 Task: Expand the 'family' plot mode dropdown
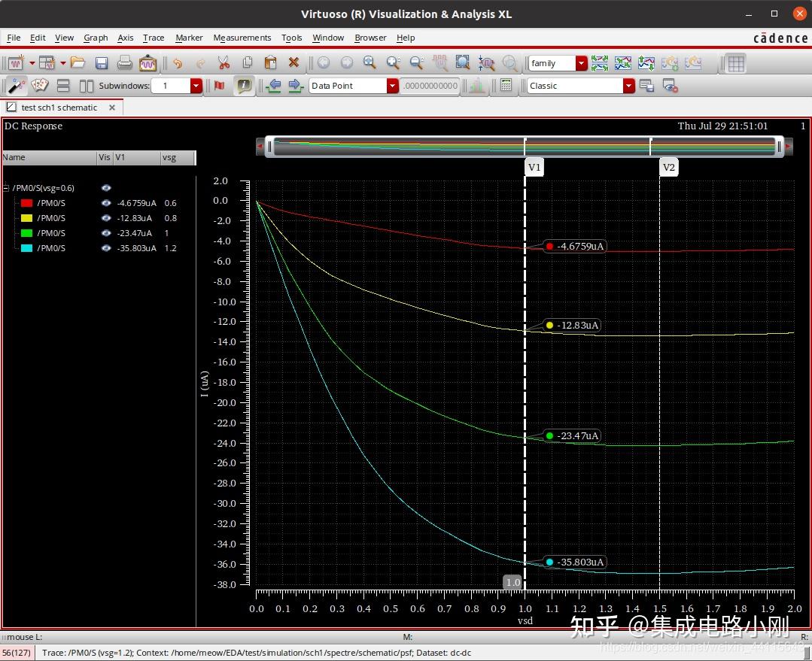coord(581,63)
